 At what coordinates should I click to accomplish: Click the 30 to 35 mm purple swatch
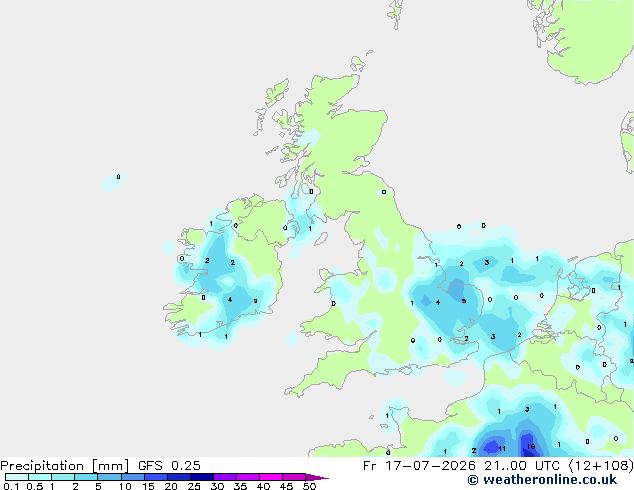coord(224,477)
